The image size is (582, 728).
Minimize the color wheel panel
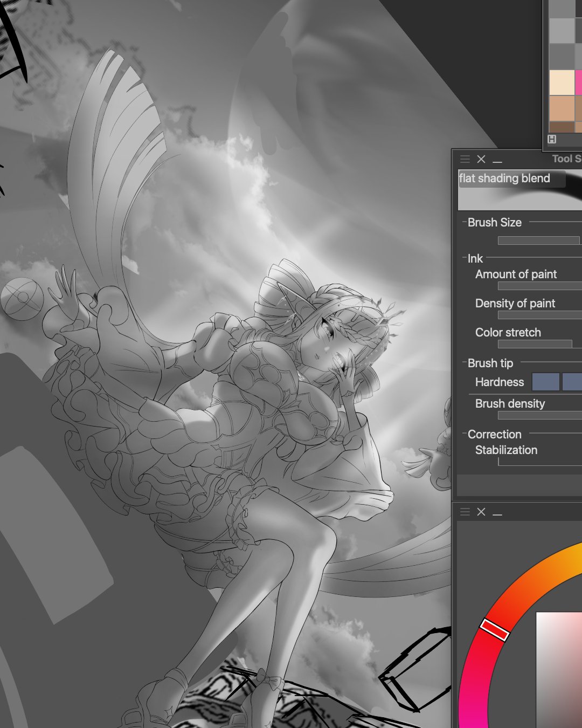click(497, 514)
